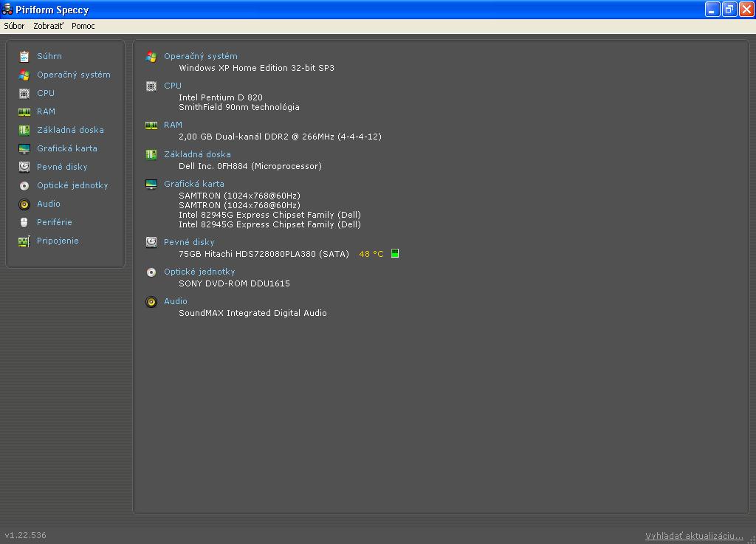Click the Grafická karta heading in summary
Viewport: 756px width, 544px height.
[194, 184]
